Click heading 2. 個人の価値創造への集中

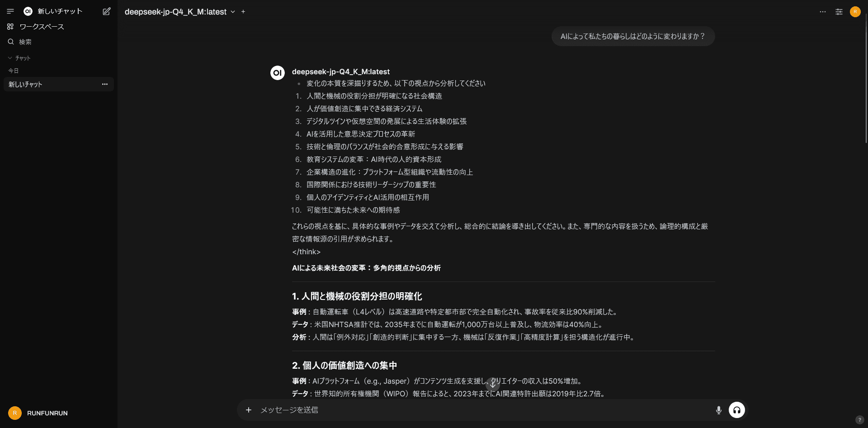344,366
